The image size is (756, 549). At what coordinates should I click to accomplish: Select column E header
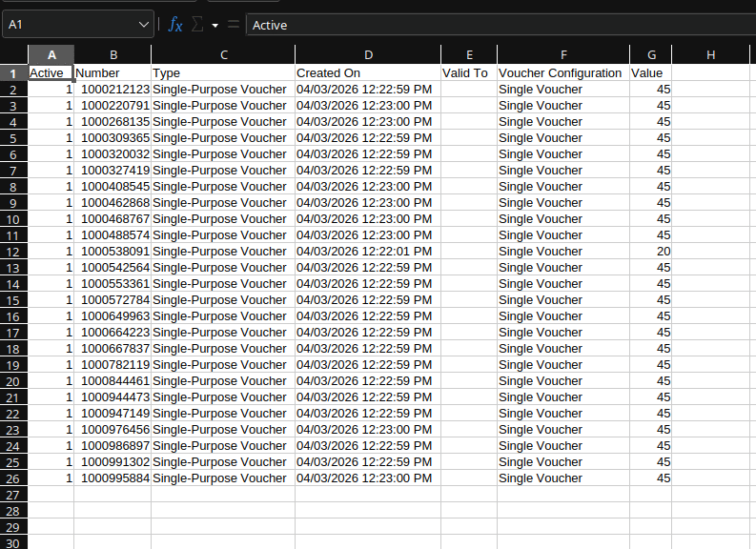(x=469, y=55)
